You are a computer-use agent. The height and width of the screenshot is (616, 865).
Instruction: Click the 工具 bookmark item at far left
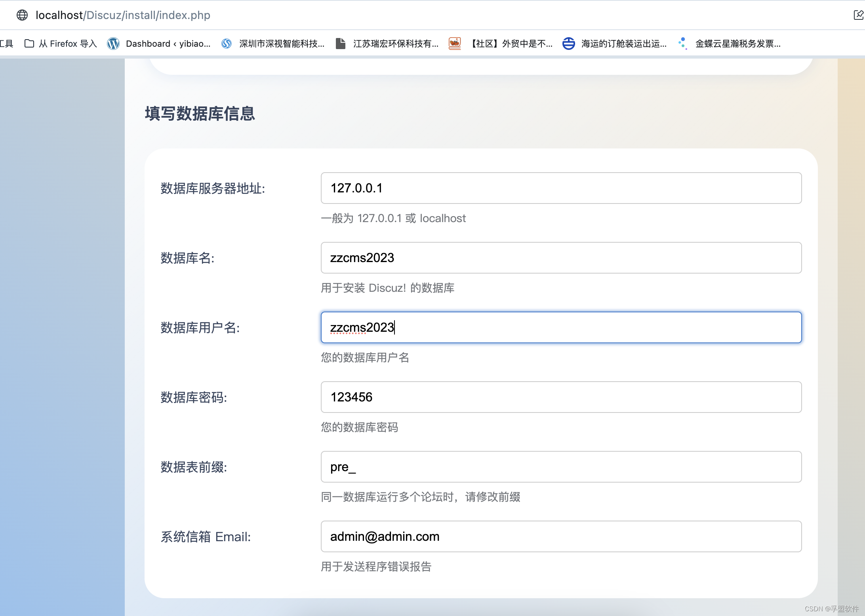point(6,44)
